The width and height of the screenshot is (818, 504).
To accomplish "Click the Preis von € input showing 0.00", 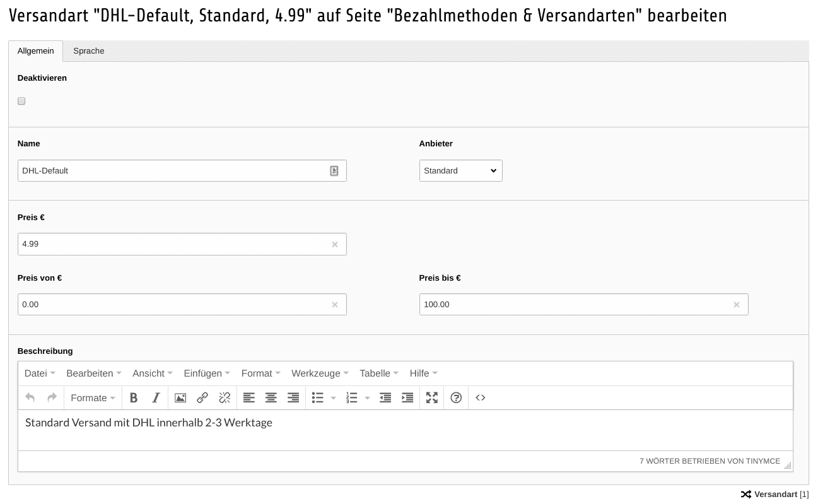I will coord(182,305).
